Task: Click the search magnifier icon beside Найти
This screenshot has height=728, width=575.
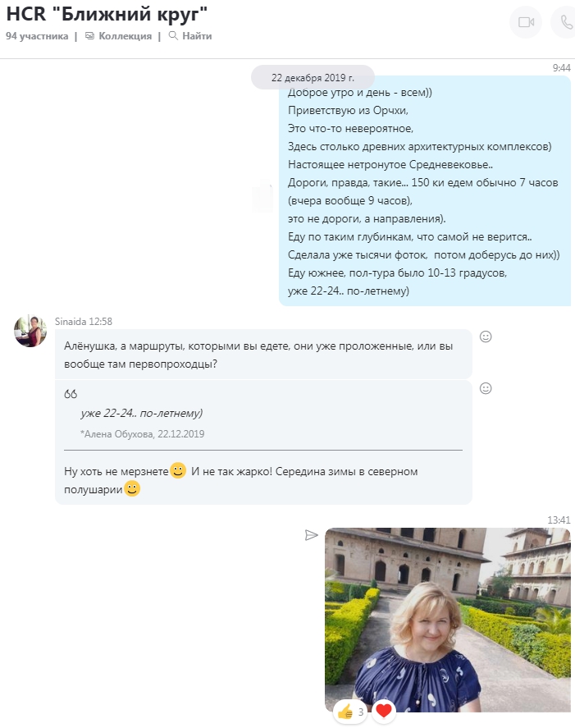Action: click(173, 36)
